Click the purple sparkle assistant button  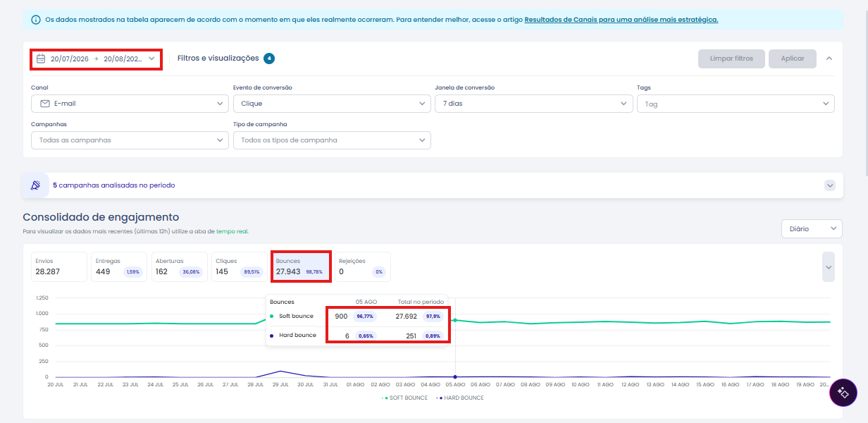pos(843,393)
